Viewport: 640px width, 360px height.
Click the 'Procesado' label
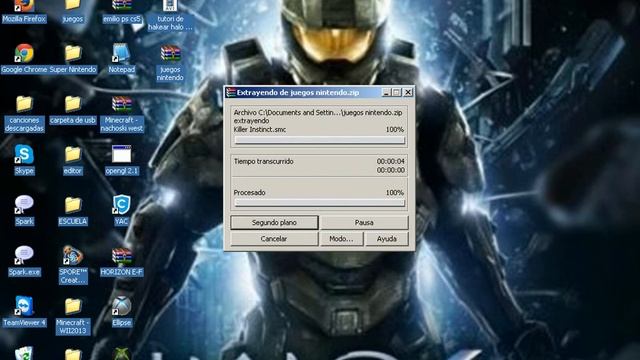[x=249, y=192]
